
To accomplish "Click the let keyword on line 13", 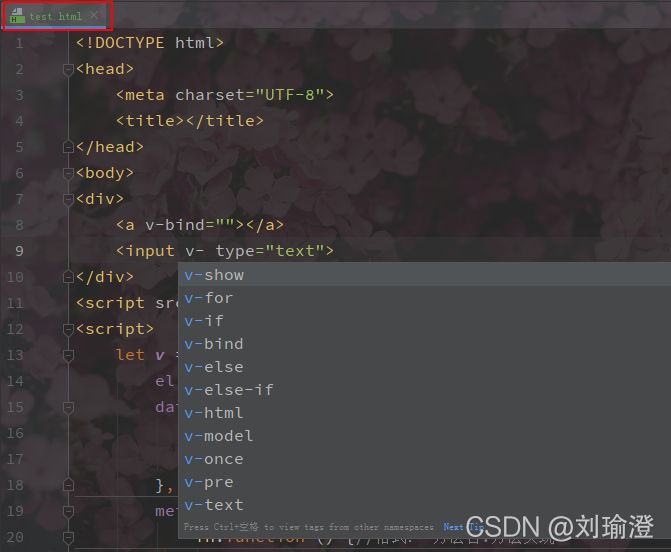I will pyautogui.click(x=130, y=355).
